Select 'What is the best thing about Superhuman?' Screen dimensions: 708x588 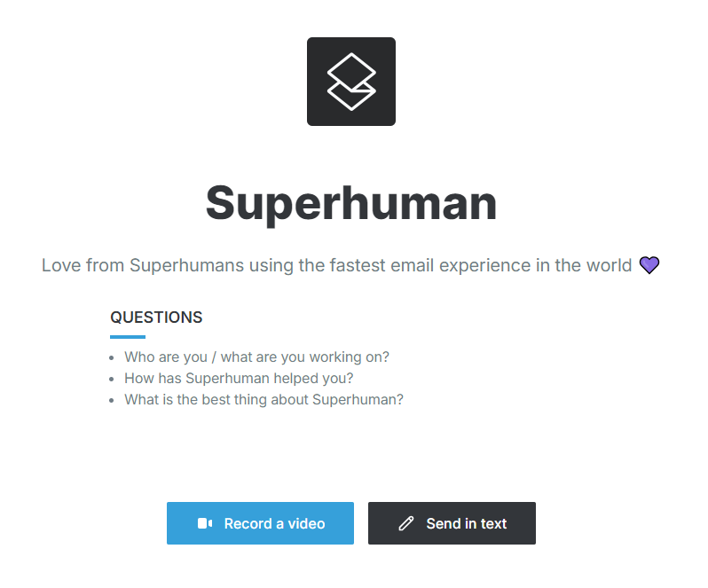tap(264, 400)
